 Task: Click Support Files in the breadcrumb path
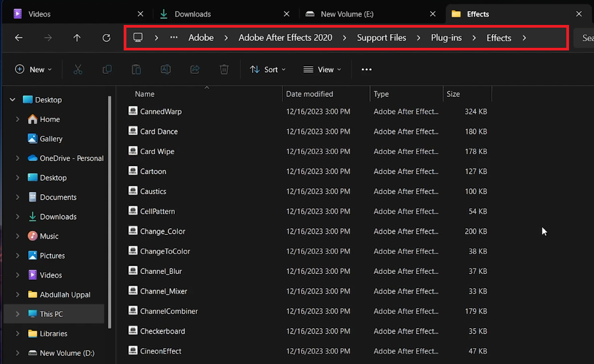381,38
